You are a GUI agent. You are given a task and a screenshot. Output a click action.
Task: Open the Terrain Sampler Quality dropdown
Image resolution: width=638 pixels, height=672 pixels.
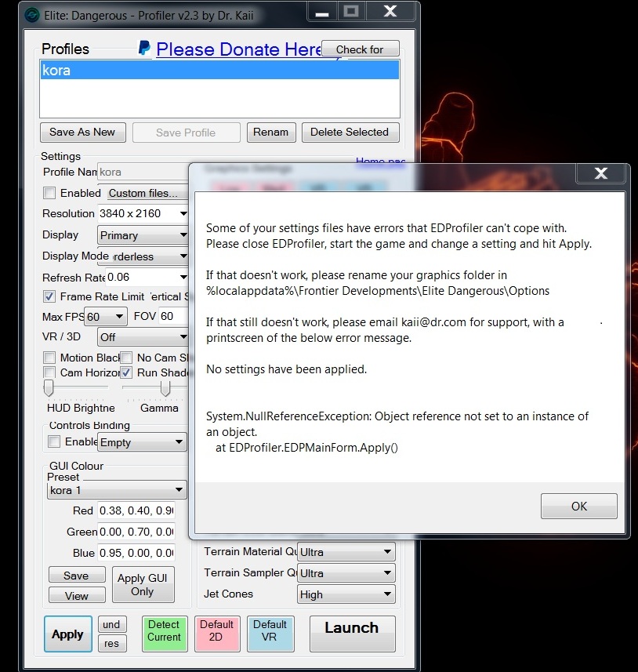tap(346, 573)
